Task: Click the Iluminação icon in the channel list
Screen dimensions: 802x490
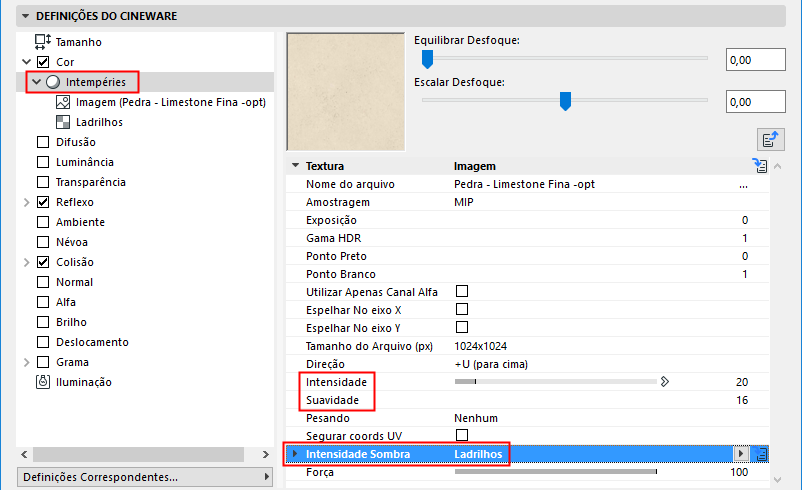Action: tap(43, 382)
